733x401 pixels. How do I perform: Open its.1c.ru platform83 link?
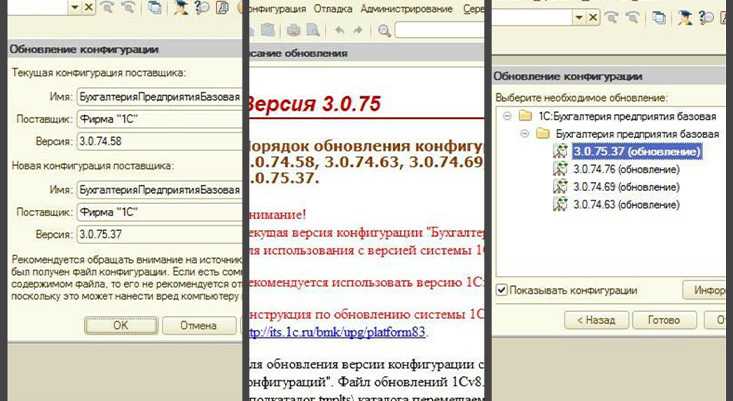click(x=337, y=332)
